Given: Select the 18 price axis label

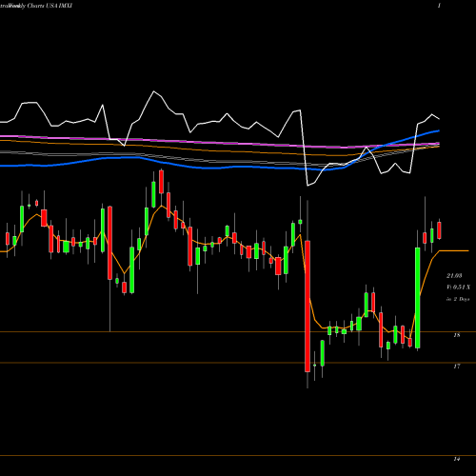Looking at the screenshot, I should 457,335.
